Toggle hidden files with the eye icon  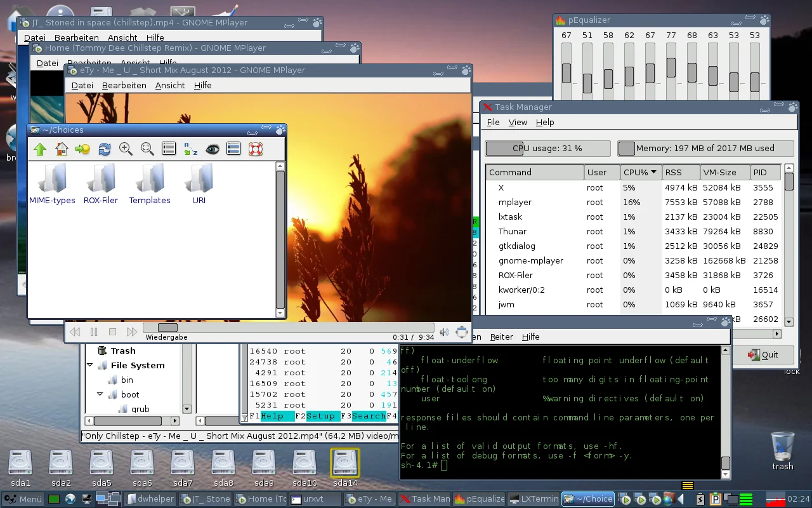coord(212,149)
